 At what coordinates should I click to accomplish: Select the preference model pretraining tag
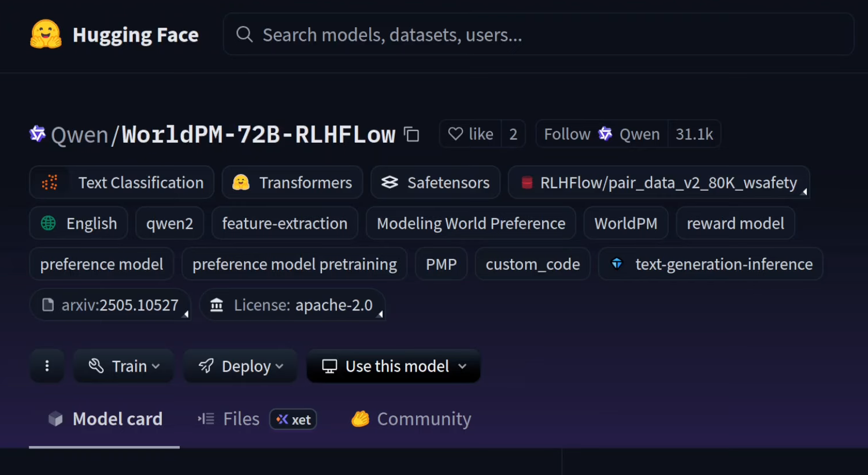coord(295,264)
